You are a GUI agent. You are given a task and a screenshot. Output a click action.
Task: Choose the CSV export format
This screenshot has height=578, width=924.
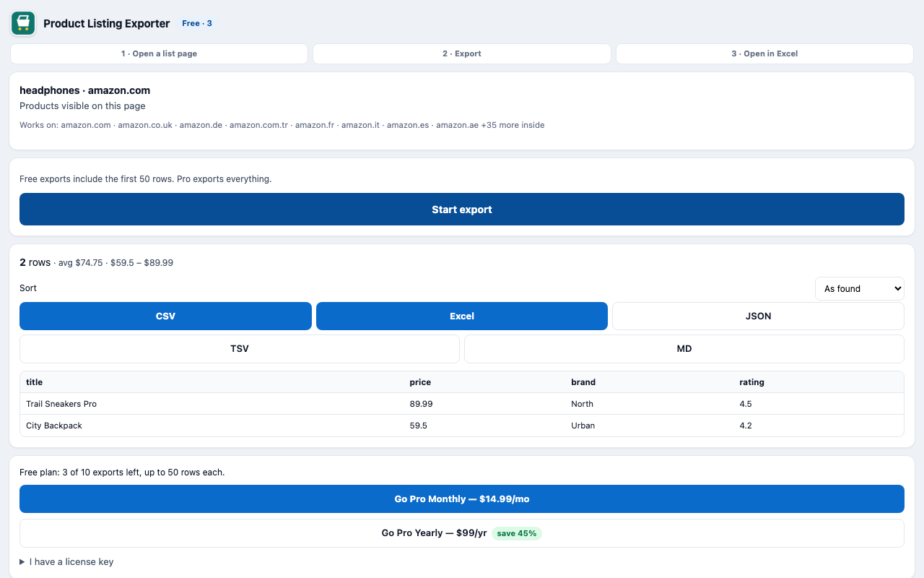tap(165, 316)
